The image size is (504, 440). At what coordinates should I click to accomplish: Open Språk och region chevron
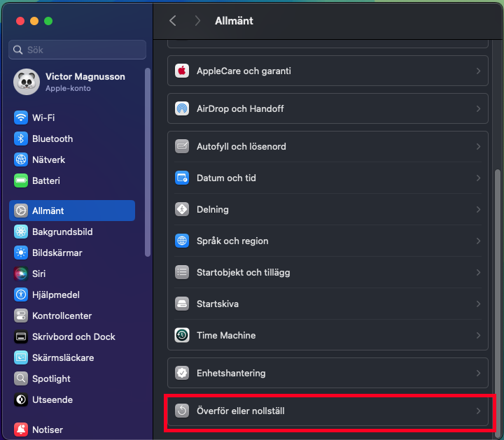point(478,241)
